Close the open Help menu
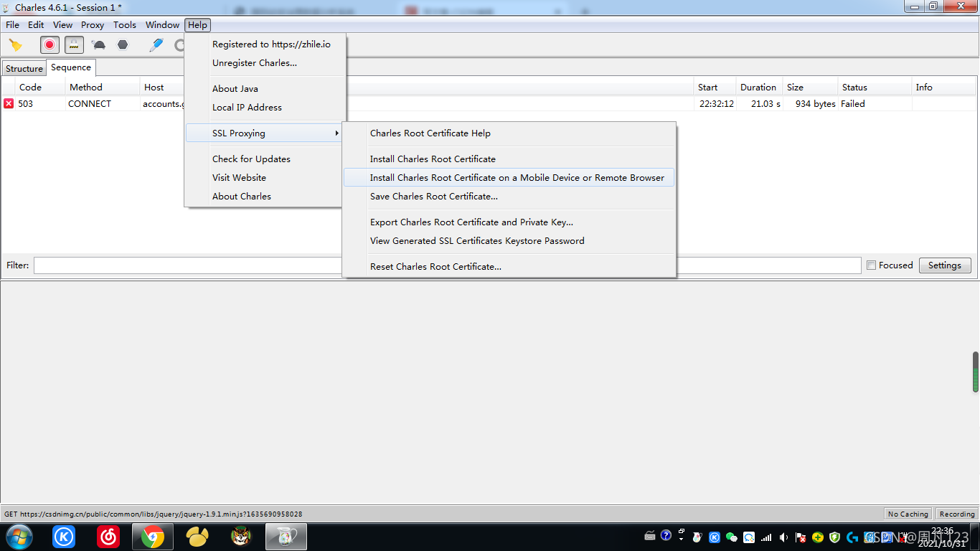 pos(197,24)
